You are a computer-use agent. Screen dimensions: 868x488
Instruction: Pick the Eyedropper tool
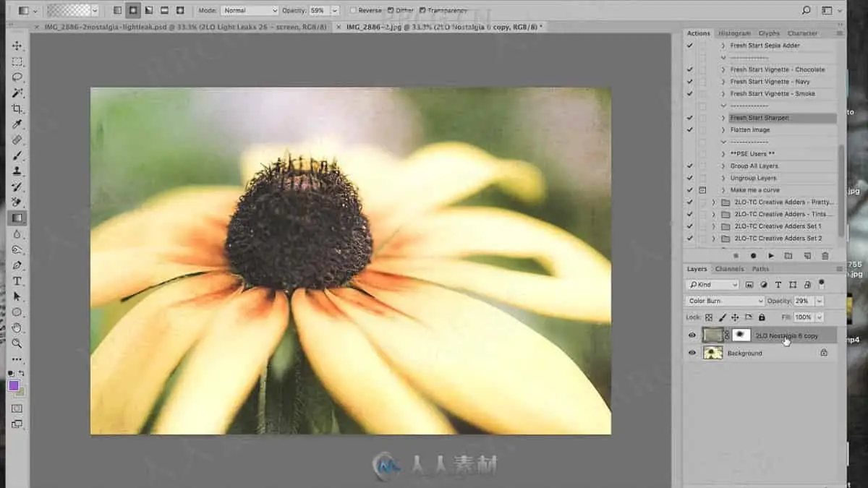[17, 124]
